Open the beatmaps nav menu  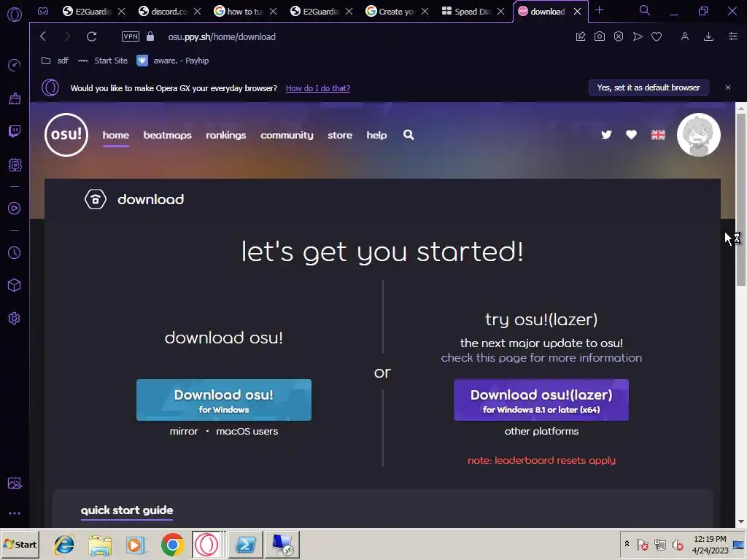(x=167, y=135)
